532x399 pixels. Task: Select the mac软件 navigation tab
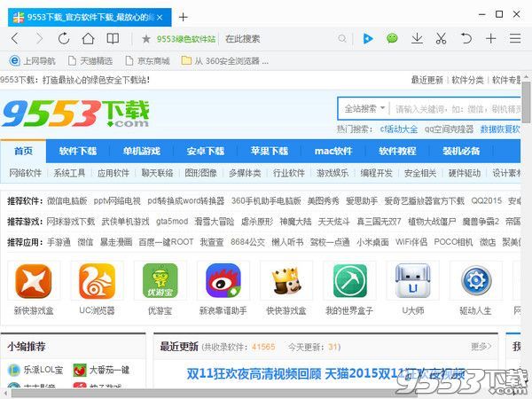tap(333, 151)
